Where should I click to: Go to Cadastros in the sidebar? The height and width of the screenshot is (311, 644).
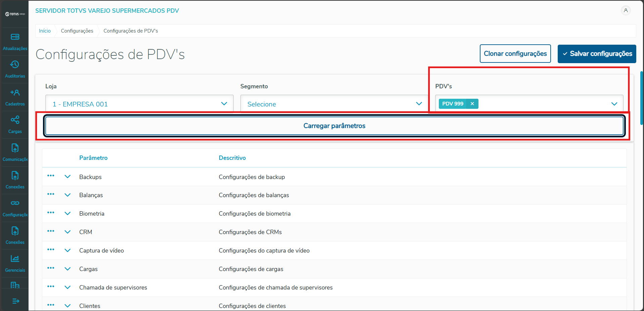15,97
